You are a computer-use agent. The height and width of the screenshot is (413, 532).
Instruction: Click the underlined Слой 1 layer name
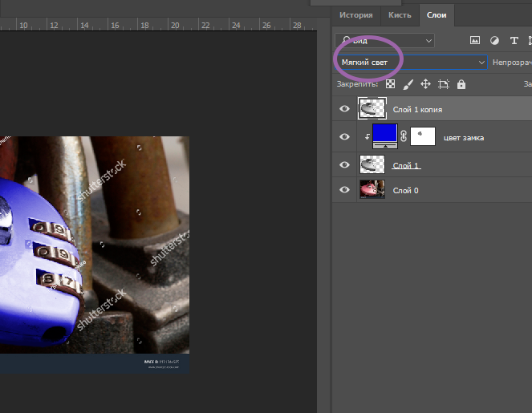[x=406, y=165]
